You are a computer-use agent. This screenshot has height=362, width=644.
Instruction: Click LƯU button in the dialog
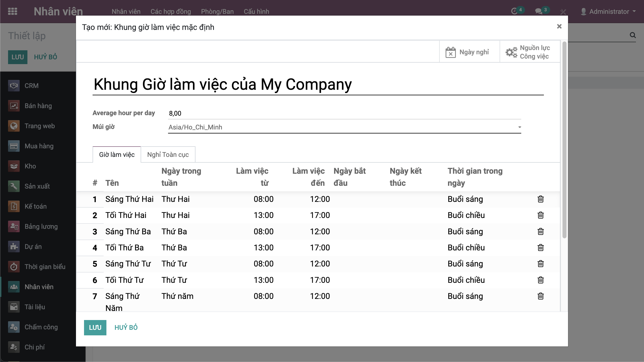(x=95, y=328)
